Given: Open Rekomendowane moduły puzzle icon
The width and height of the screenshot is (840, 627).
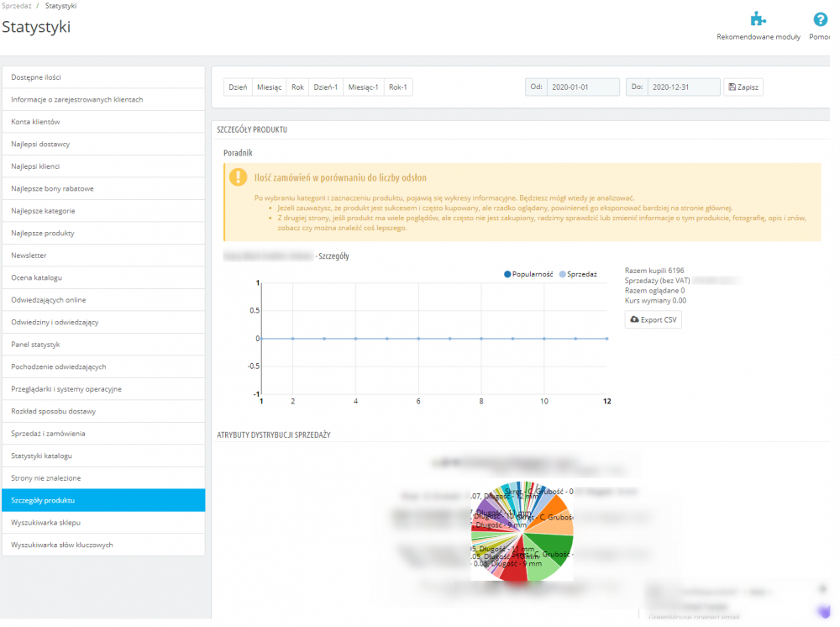Looking at the screenshot, I should tap(758, 19).
